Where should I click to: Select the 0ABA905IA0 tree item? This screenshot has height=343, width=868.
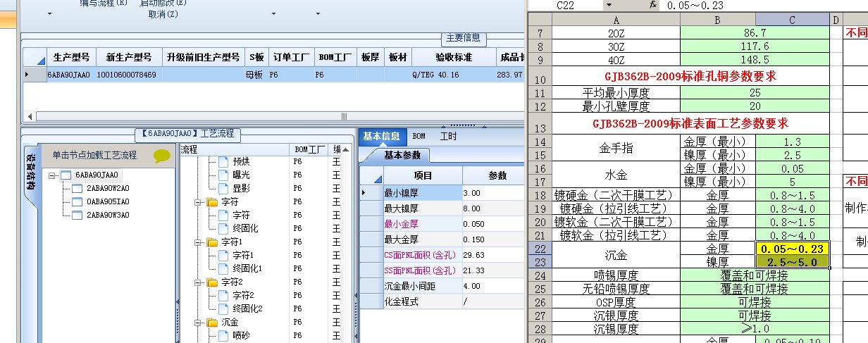(x=108, y=202)
